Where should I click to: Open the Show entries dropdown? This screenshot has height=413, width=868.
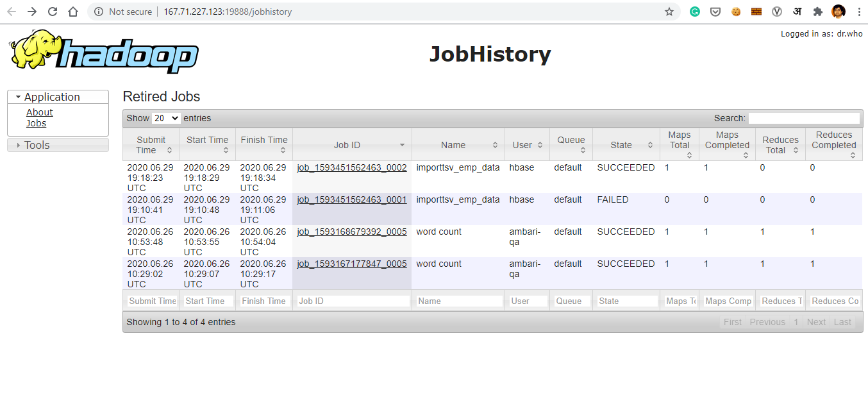tap(165, 118)
